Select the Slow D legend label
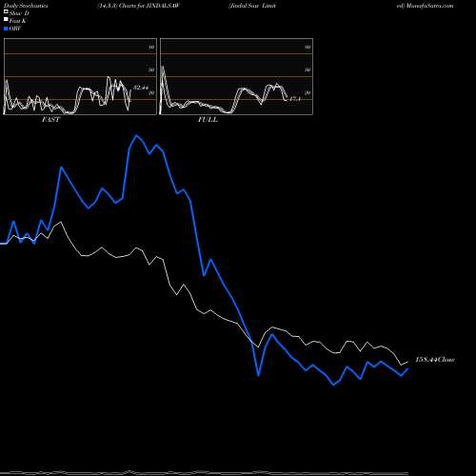The image size is (476, 476). pyautogui.click(x=19, y=13)
